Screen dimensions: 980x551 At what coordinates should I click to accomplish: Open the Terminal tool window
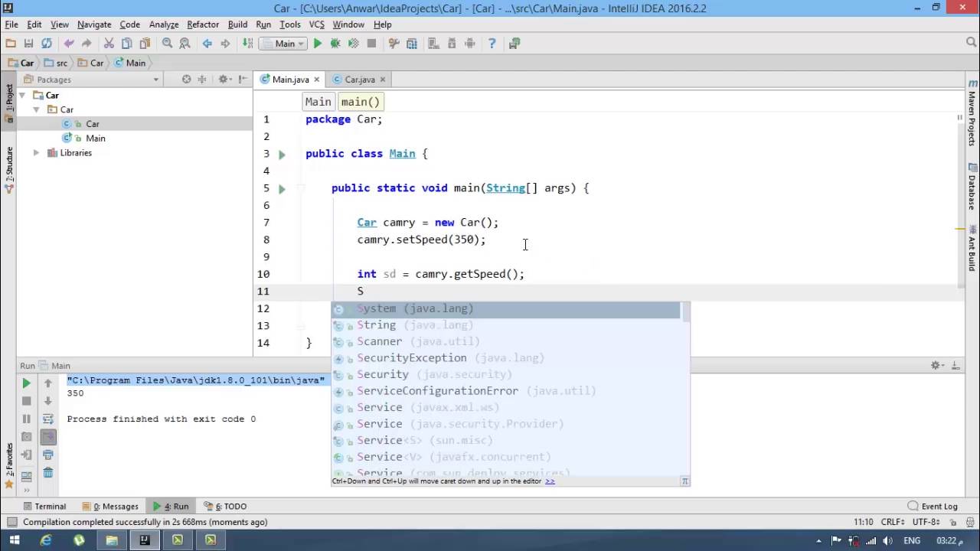tap(44, 506)
